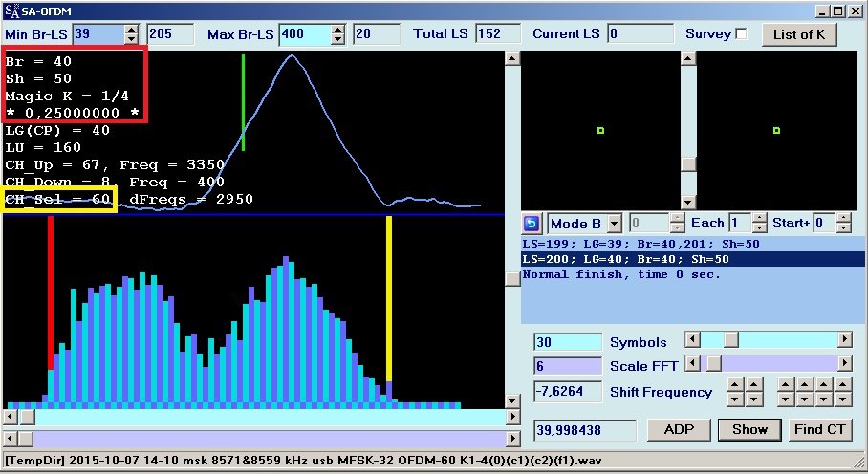
Task: Click the thumb of the spectrum vertical scrollbar
Action: tap(512, 279)
